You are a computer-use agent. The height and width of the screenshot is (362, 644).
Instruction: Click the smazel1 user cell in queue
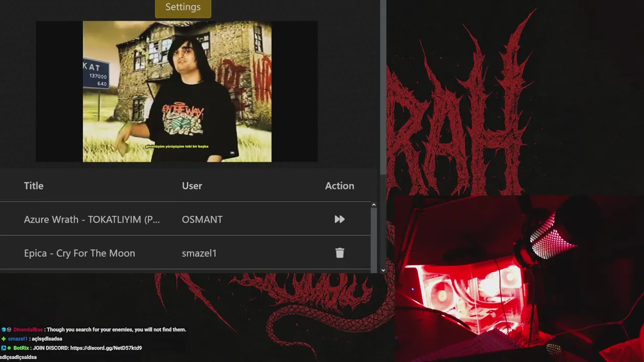coord(199,253)
